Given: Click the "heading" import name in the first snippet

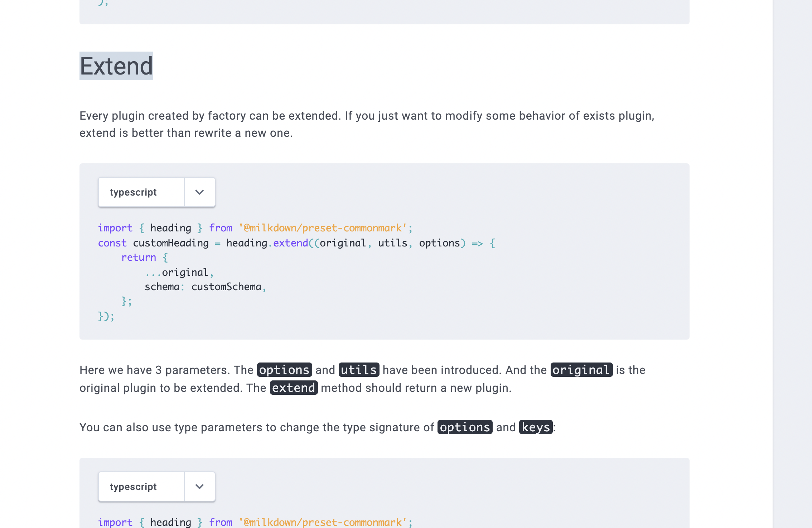Looking at the screenshot, I should [x=171, y=228].
